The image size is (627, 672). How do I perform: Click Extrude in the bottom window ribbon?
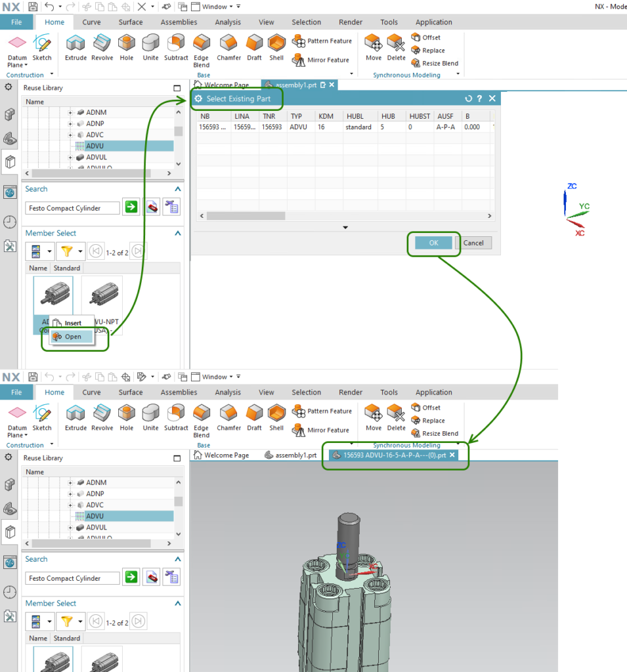[x=76, y=418]
